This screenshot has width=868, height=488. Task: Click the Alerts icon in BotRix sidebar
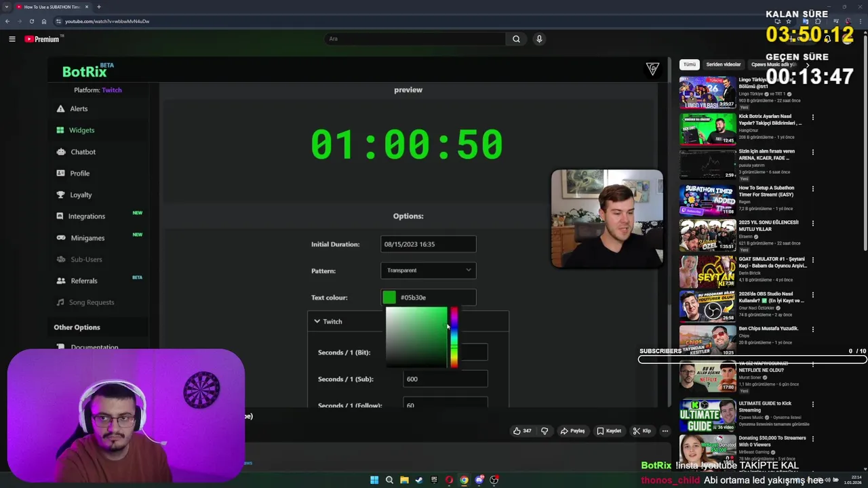[x=60, y=108]
